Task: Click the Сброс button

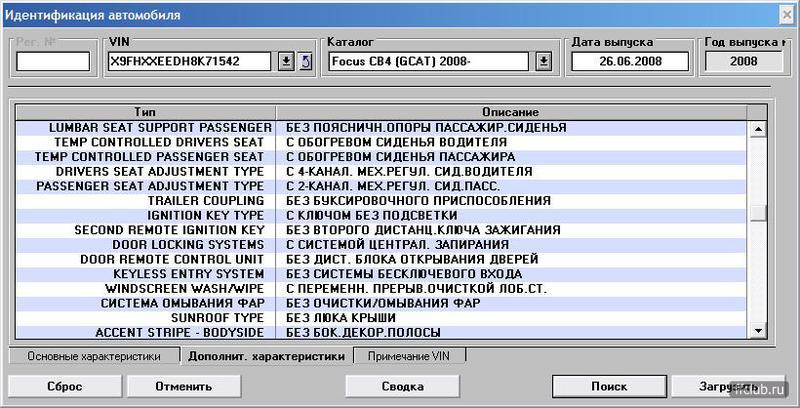Action: point(65,386)
